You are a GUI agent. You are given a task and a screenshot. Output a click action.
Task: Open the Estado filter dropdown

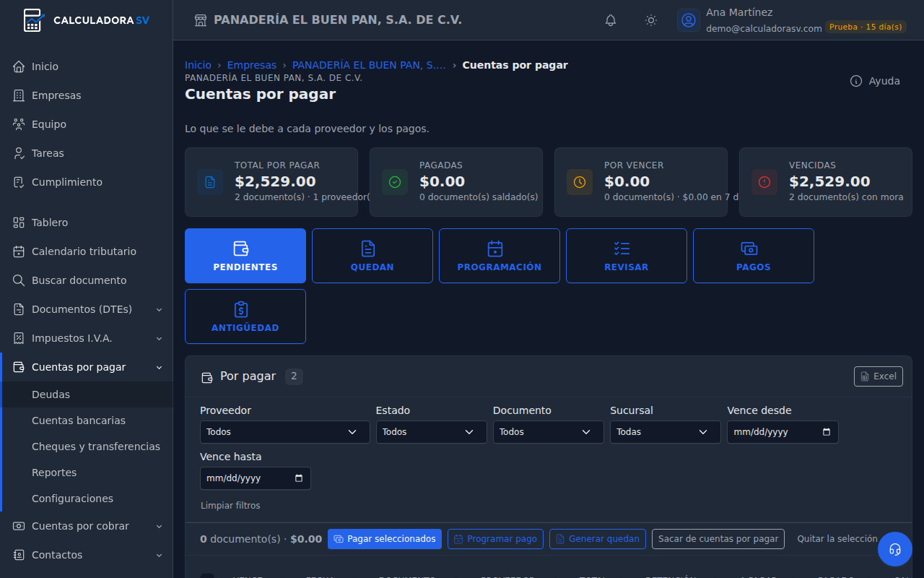pyautogui.click(x=432, y=432)
